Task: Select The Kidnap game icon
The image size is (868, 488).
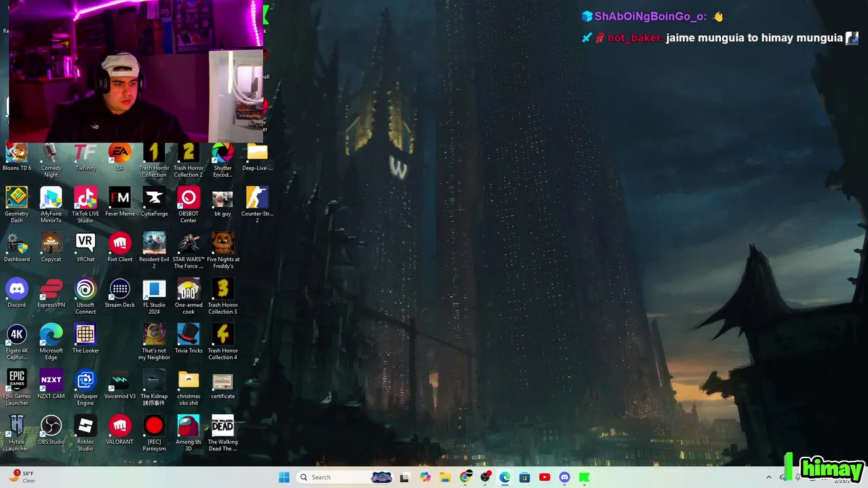Action: click(154, 387)
